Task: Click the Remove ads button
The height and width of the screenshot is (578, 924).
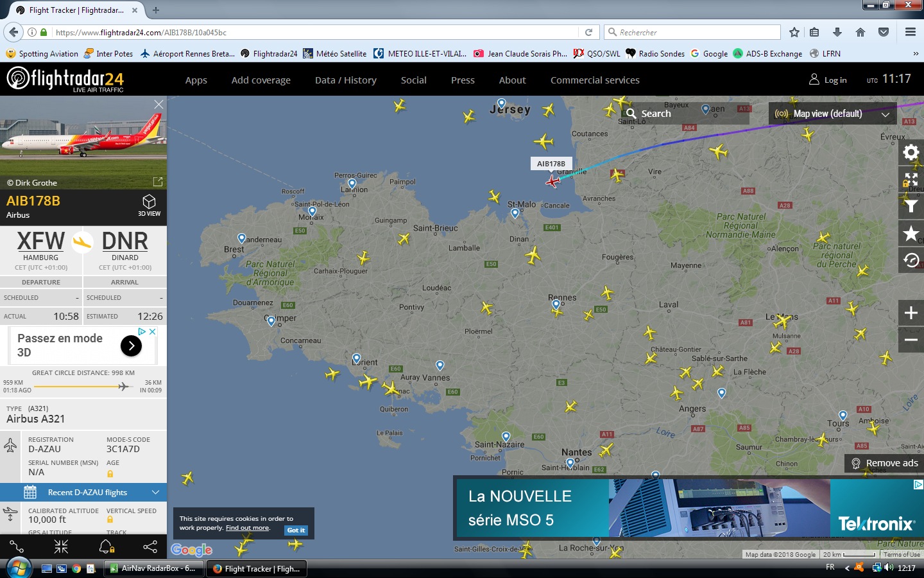Action: 884,463
